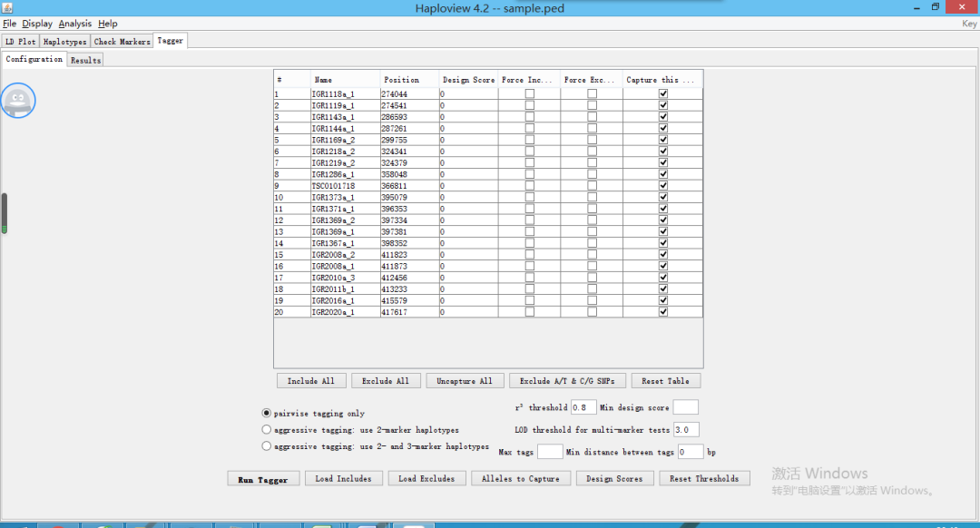
Task: Open the Analysis menu
Action: pos(75,23)
